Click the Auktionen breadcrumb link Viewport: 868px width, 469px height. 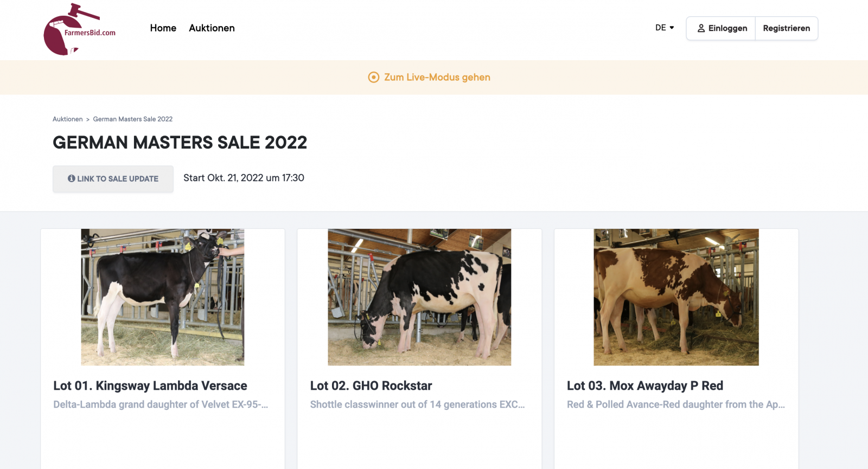click(x=68, y=119)
